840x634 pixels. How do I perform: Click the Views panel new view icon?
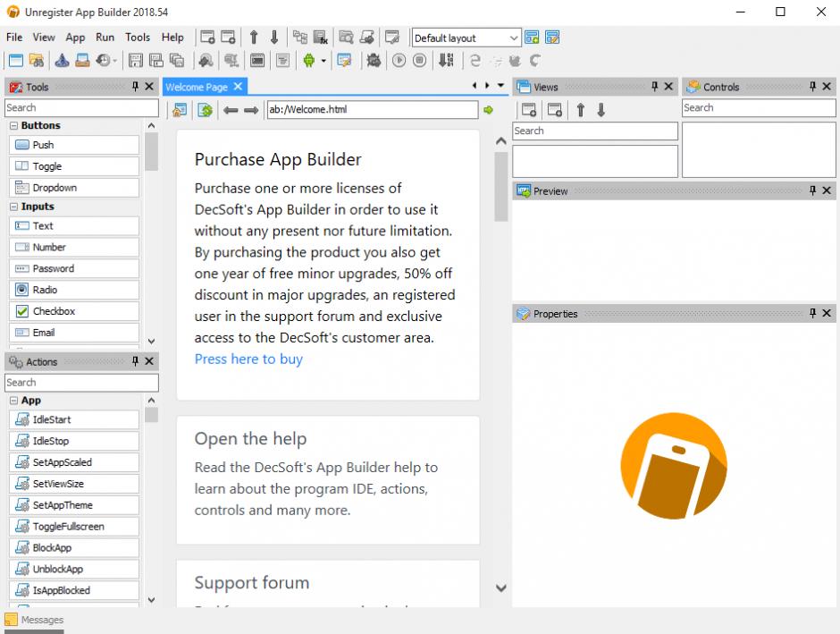pyautogui.click(x=529, y=110)
